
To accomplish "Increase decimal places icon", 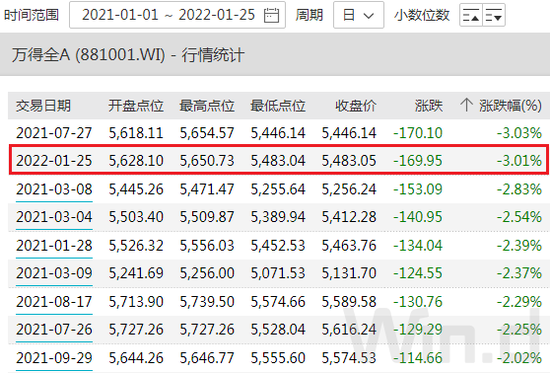I will point(471,15).
